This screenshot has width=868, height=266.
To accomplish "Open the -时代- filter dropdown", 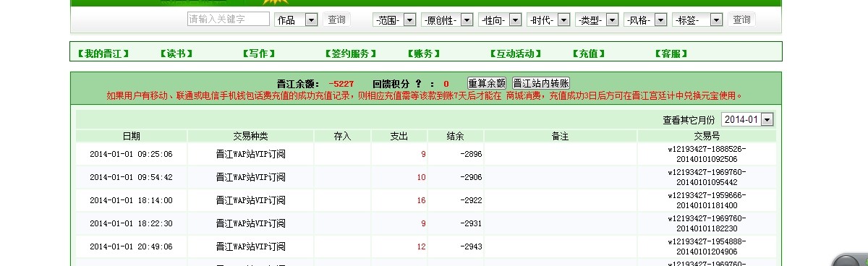I will tap(548, 20).
